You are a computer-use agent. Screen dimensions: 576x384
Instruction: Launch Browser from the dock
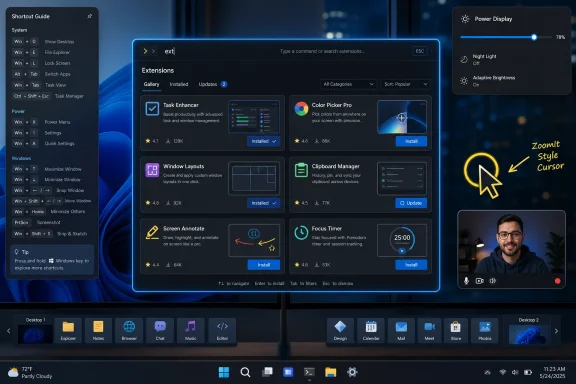click(129, 330)
